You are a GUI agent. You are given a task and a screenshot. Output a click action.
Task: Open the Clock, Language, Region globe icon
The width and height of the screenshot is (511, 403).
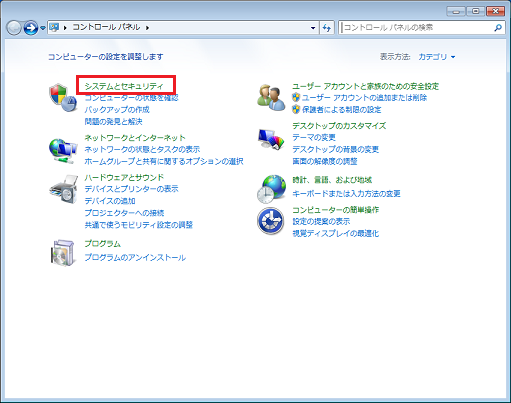(271, 189)
